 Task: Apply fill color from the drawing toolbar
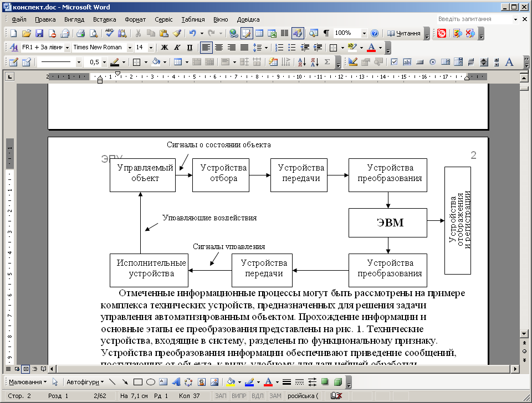231,382
